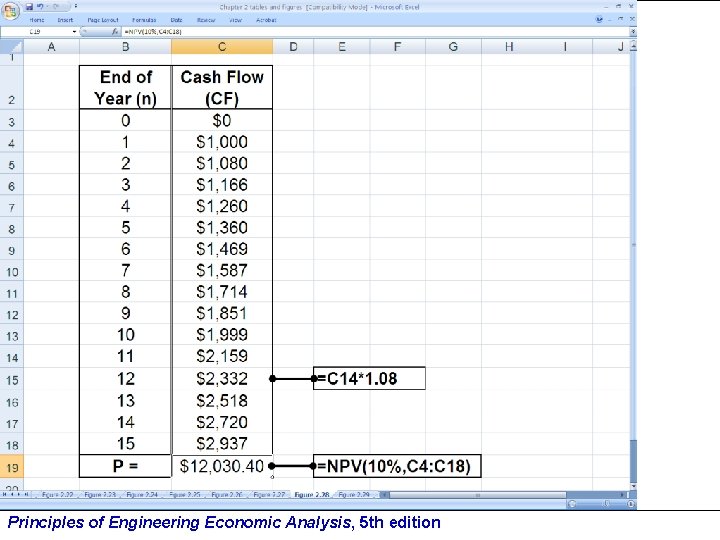Select column B header
This screenshot has width=720, height=540.
125,46
